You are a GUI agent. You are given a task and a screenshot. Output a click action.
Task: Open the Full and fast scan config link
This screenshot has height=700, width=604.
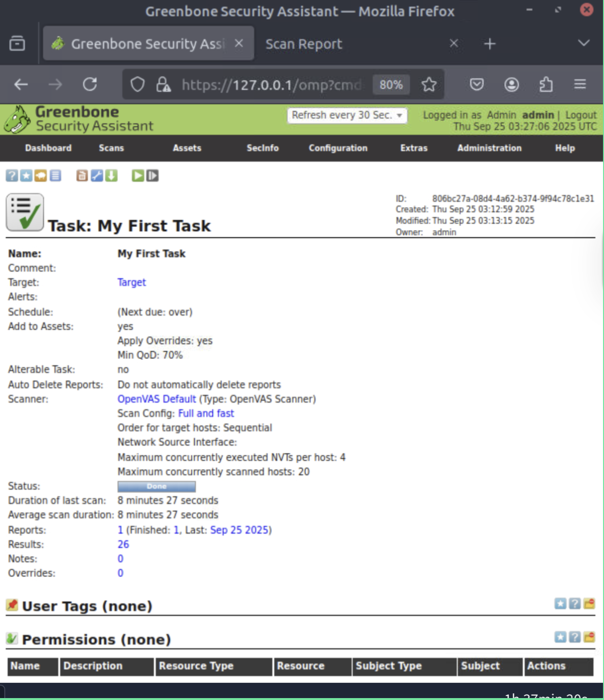(206, 413)
